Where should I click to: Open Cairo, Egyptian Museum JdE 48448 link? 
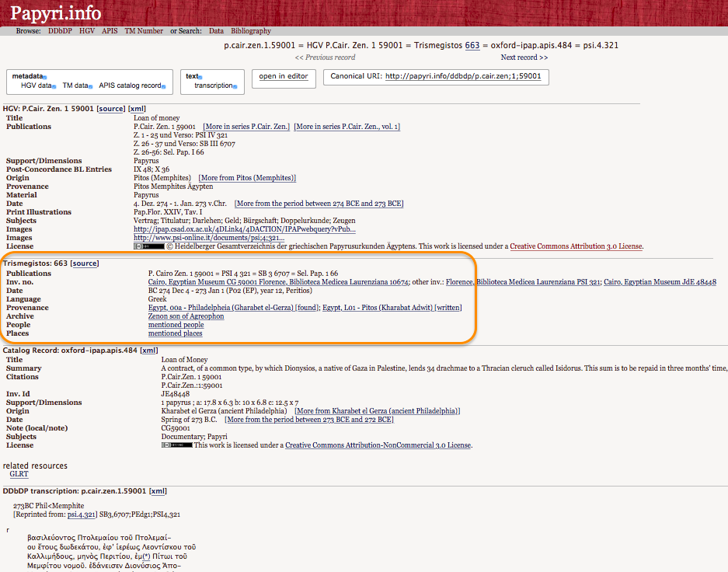click(x=660, y=282)
